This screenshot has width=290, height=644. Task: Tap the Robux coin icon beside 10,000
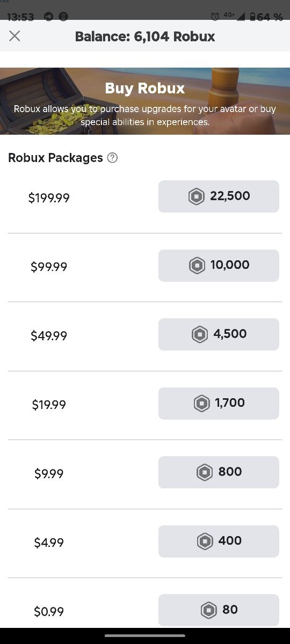197,265
